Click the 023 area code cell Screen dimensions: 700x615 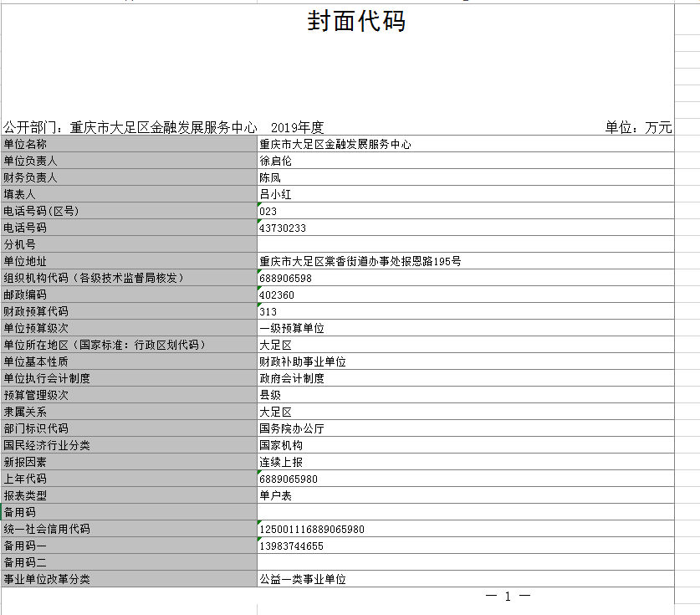466,211
